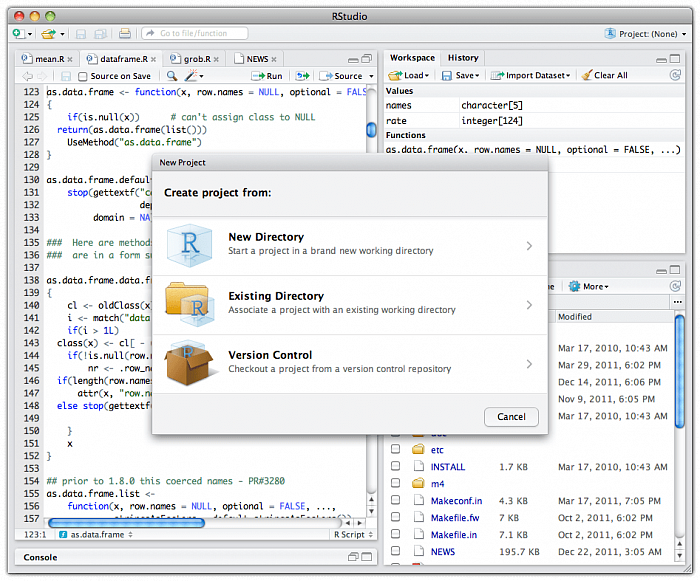
Task: Click the find magnifier icon in editor toolbar
Action: click(x=171, y=76)
